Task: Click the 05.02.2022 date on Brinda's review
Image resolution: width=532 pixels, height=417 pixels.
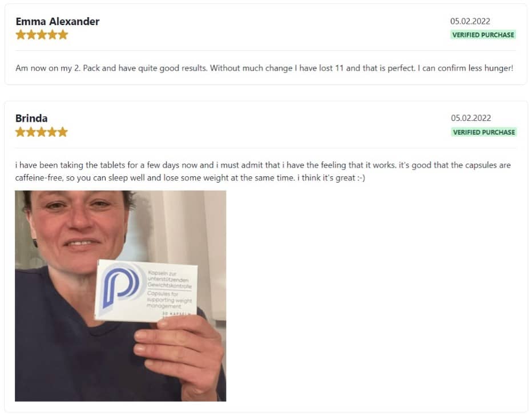Action: tap(470, 118)
